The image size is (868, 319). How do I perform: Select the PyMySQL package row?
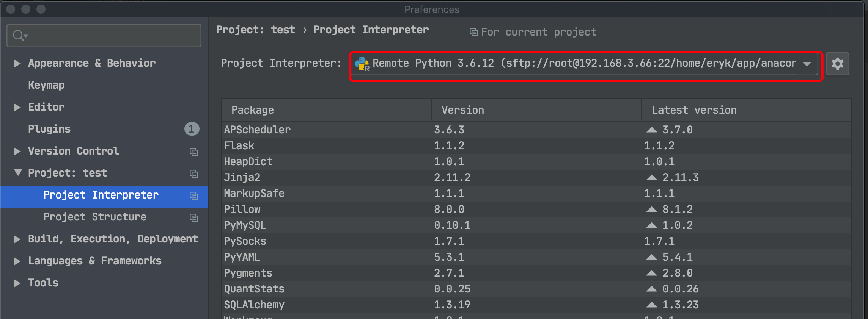(x=536, y=225)
